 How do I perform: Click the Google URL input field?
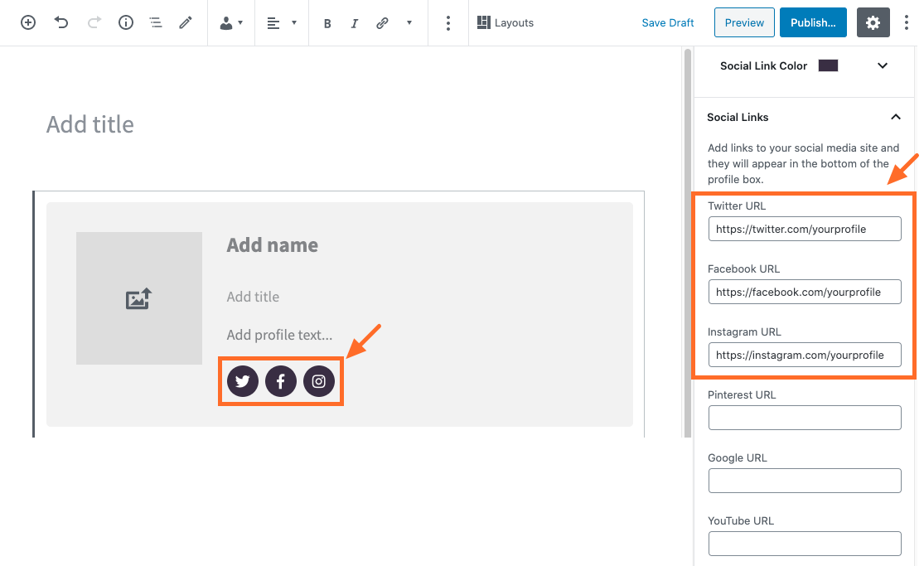point(805,481)
